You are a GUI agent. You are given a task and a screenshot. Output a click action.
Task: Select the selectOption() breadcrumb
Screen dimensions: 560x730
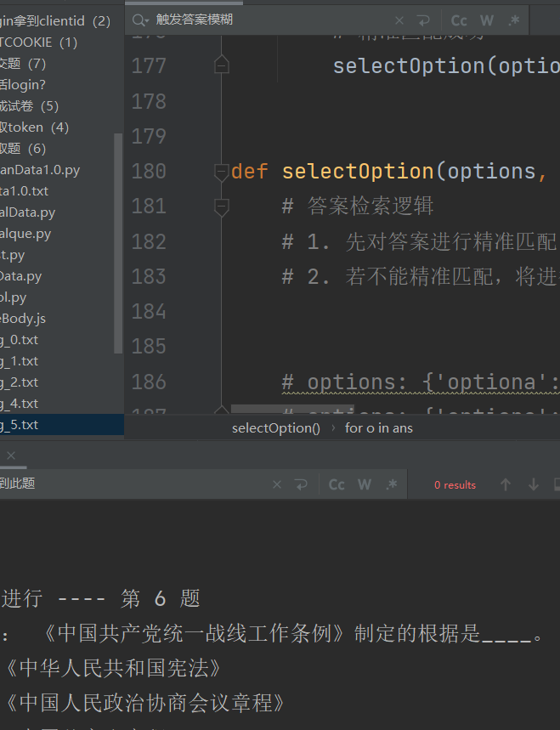[276, 428]
